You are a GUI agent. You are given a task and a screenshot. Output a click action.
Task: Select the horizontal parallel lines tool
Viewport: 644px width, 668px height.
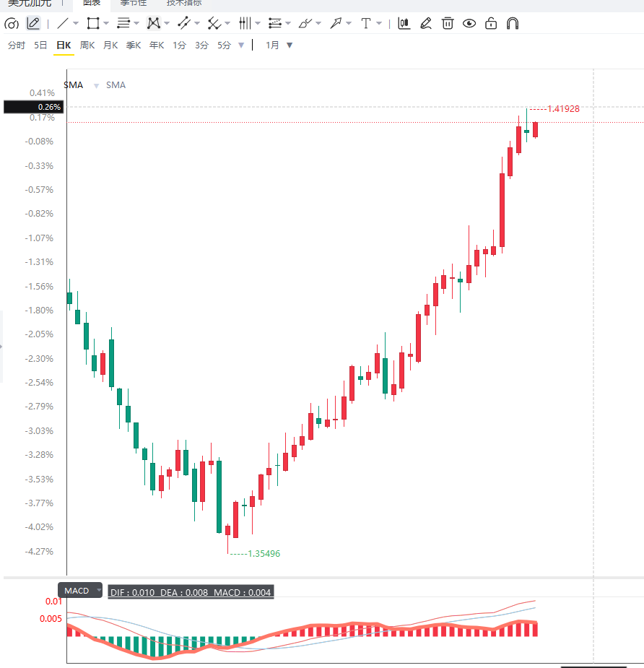(x=123, y=23)
